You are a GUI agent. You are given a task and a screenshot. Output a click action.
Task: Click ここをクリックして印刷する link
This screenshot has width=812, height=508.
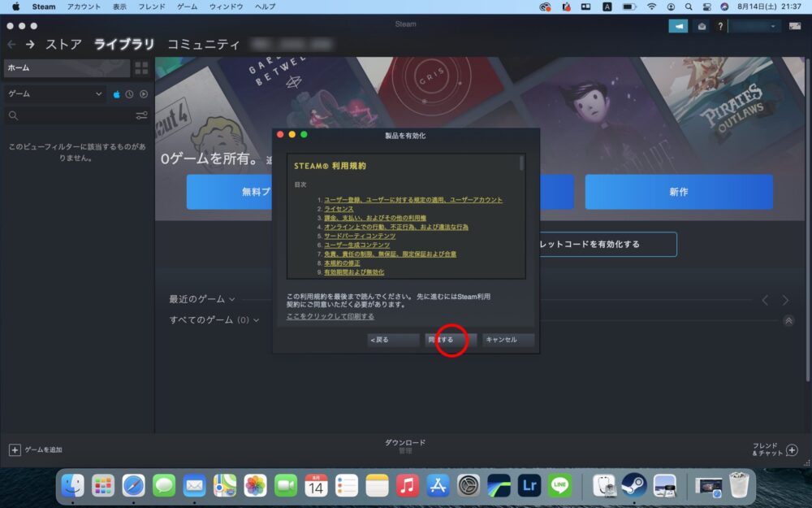point(330,316)
